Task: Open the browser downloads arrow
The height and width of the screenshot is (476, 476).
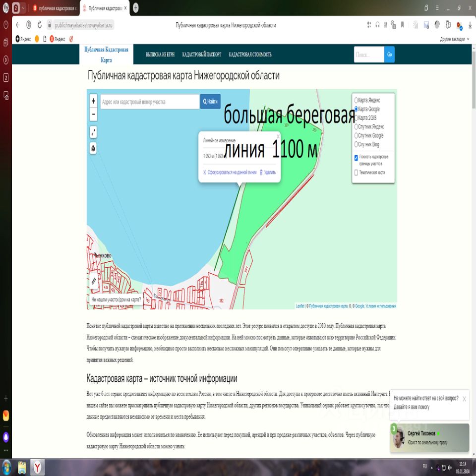Action: pos(470,25)
